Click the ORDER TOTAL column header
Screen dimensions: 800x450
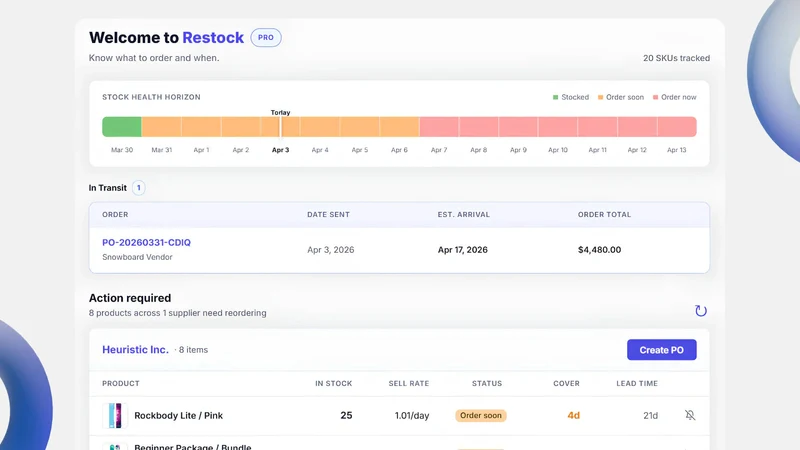click(x=604, y=215)
